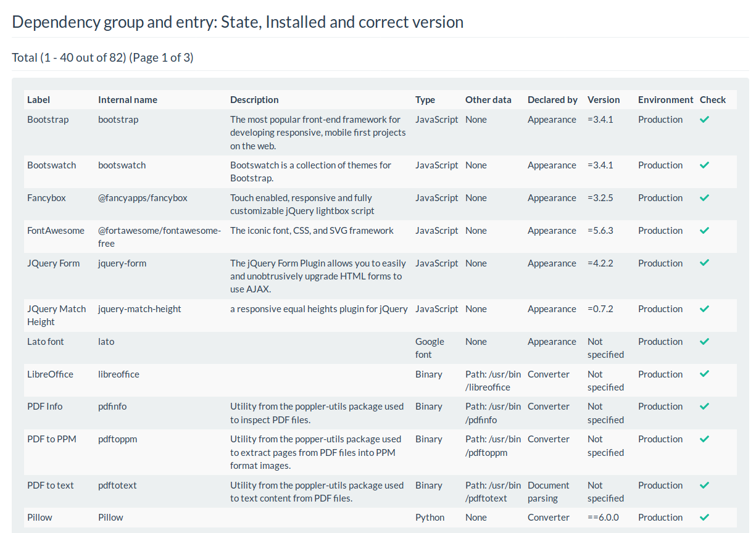756x533 pixels.
Task: Click the Fancybox description text
Action: point(302,204)
